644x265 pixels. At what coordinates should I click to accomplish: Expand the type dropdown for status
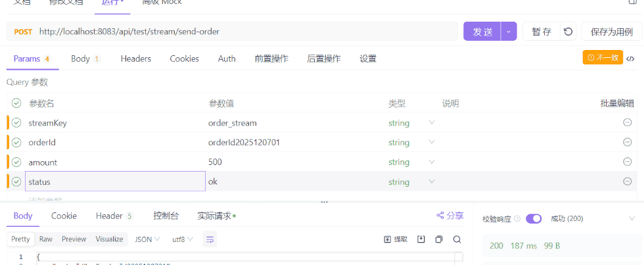[x=432, y=181]
